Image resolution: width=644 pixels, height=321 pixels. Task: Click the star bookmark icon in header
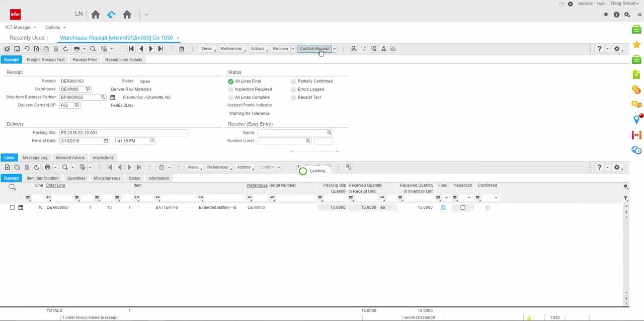[x=606, y=15]
